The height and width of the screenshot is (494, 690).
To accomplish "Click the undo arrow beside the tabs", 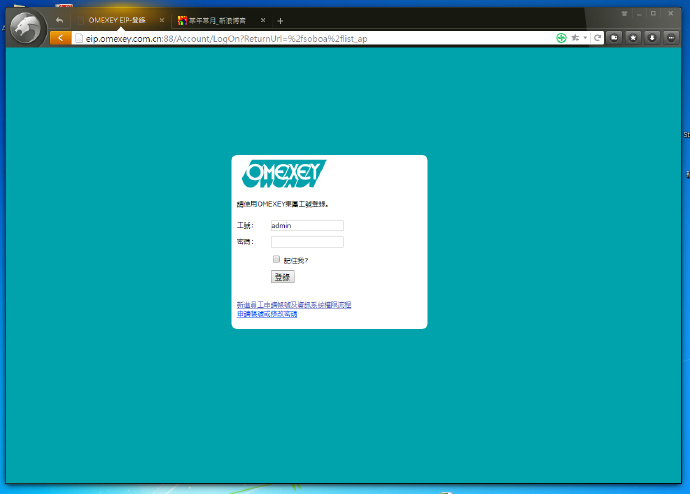I will pyautogui.click(x=59, y=20).
